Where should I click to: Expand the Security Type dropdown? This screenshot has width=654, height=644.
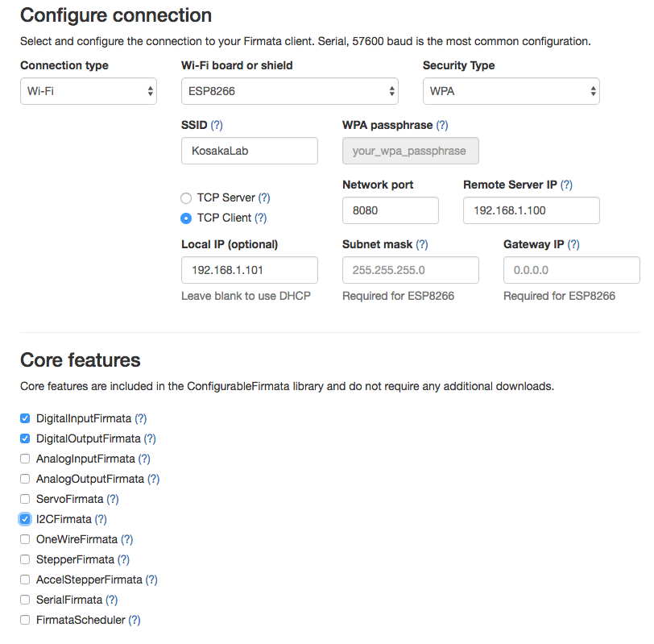click(x=511, y=91)
